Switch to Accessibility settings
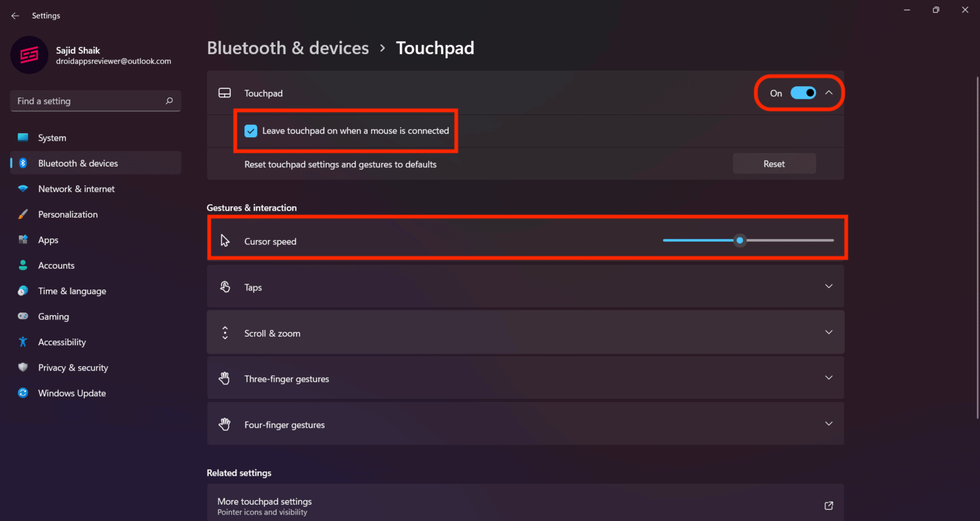 (61, 342)
